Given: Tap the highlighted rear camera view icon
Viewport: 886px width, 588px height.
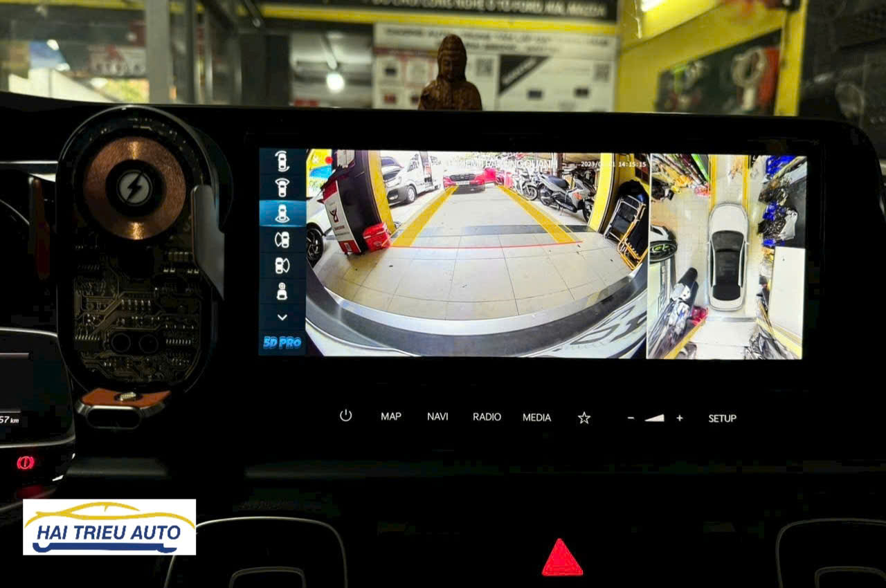Looking at the screenshot, I should pyautogui.click(x=282, y=213).
